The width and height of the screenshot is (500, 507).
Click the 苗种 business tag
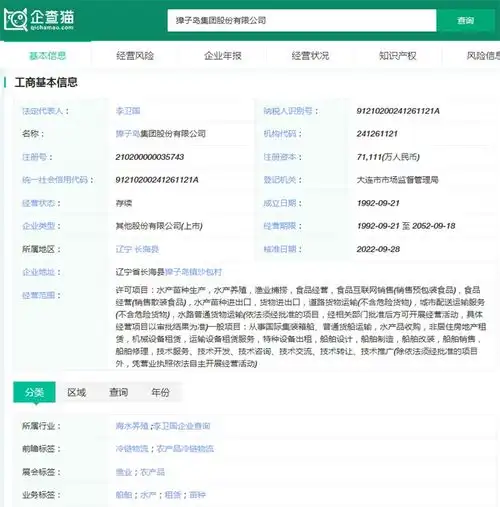[x=197, y=495]
